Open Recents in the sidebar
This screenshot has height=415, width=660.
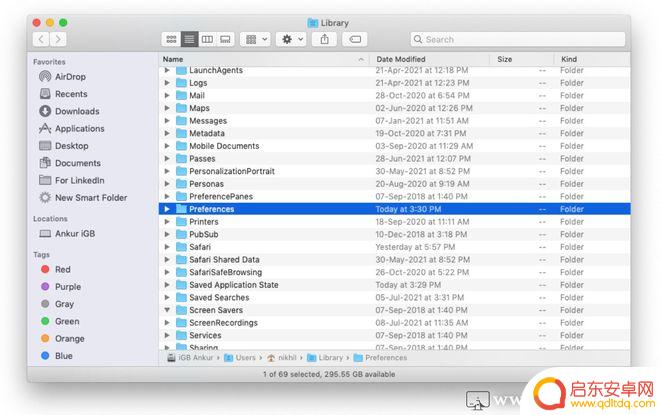(x=63, y=94)
